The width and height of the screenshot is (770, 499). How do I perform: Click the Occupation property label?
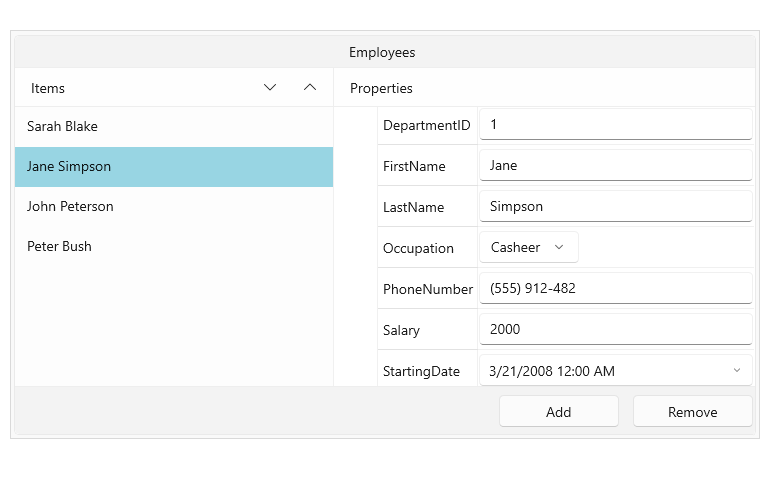pos(418,249)
